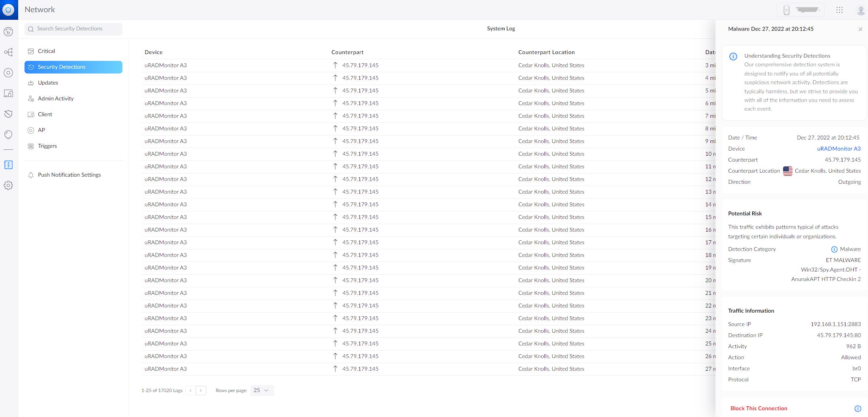Image resolution: width=868 pixels, height=417 pixels.
Task: Sort by Counterpart column header
Action: click(x=347, y=52)
